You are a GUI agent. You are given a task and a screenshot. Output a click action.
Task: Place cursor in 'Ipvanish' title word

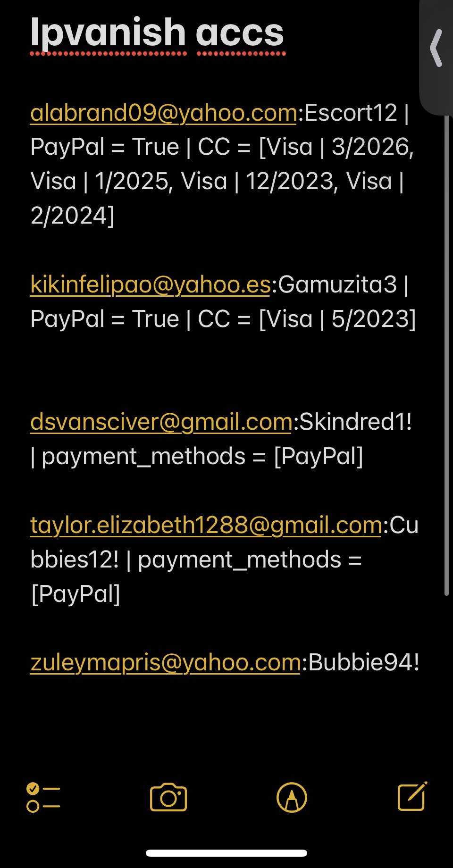[108, 33]
